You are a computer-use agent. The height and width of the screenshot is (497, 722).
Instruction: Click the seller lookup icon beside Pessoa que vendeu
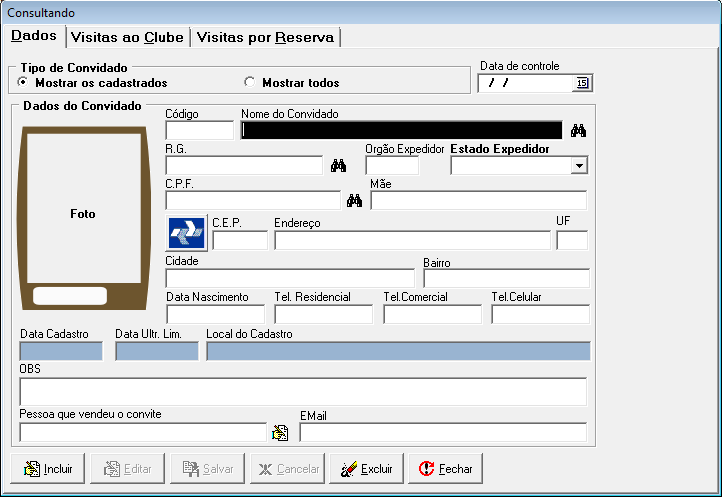click(x=280, y=432)
